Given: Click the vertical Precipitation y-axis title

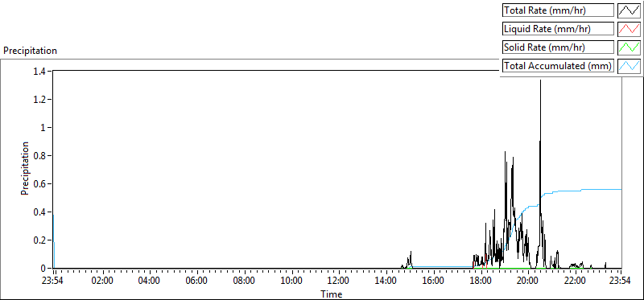Looking at the screenshot, I should (x=25, y=168).
